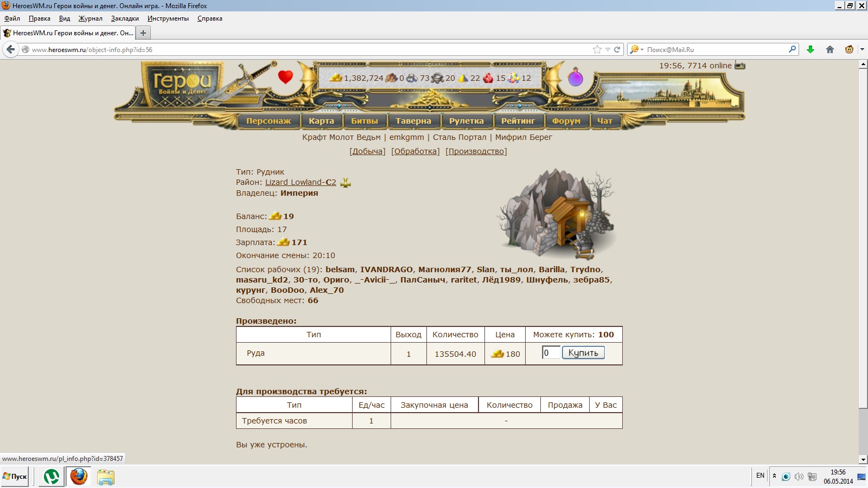Open the Форум game menu
Viewport: 868px width, 488px height.
coord(566,121)
